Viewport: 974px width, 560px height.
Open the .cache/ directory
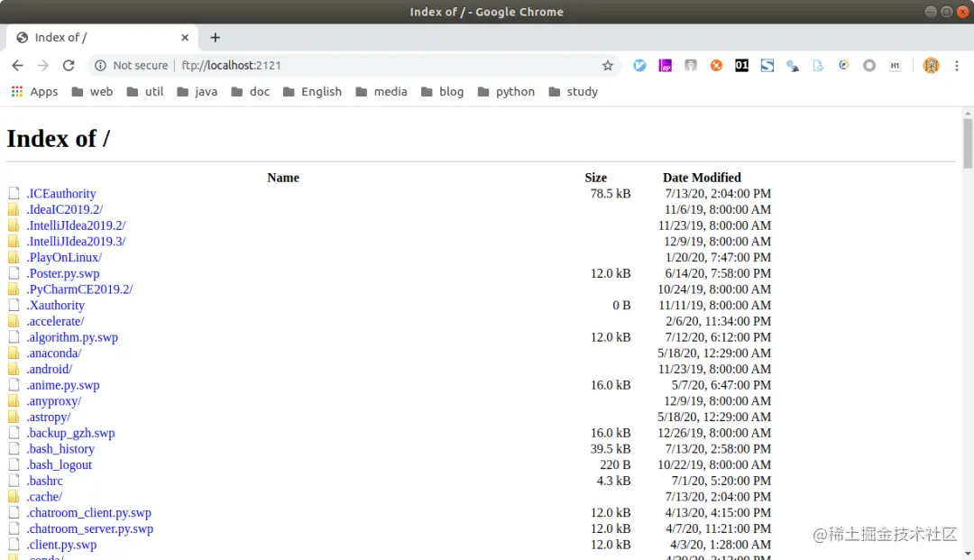[x=44, y=497]
